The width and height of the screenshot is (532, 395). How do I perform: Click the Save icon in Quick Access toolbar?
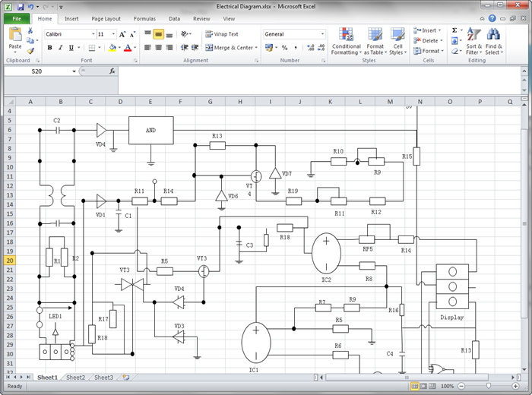pos(19,7)
